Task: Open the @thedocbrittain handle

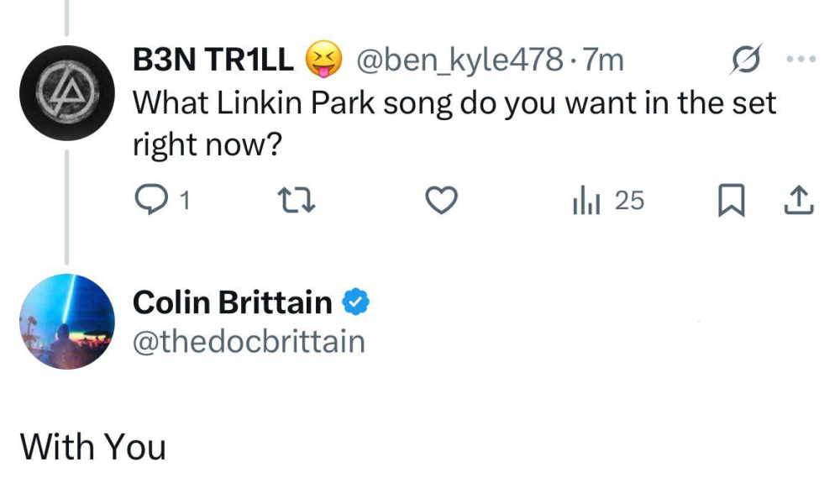Action: (249, 341)
